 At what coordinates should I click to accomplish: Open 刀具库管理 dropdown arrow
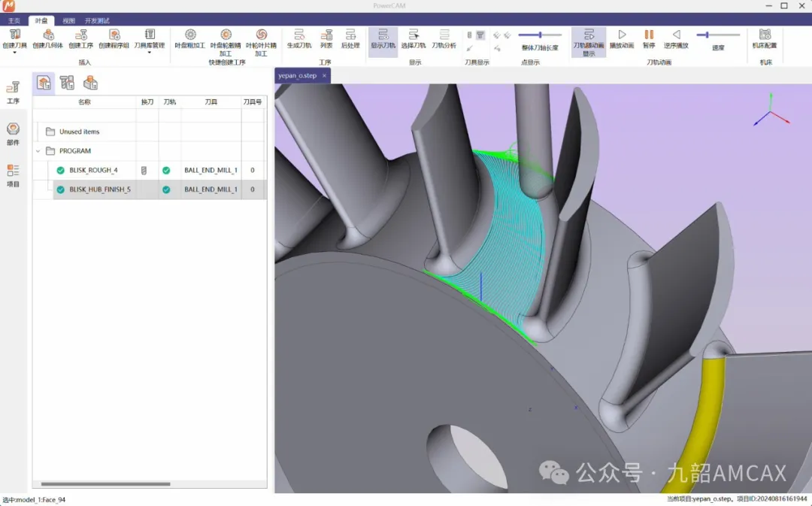pos(149,53)
